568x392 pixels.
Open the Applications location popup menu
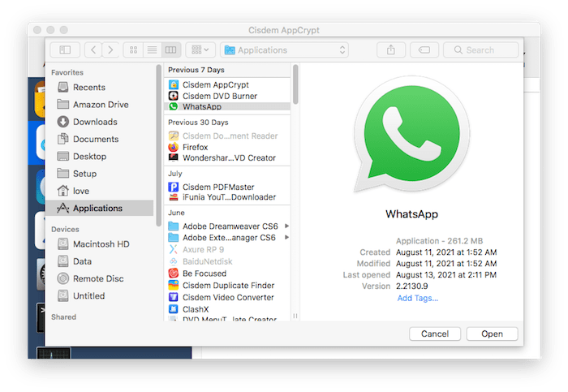click(284, 50)
